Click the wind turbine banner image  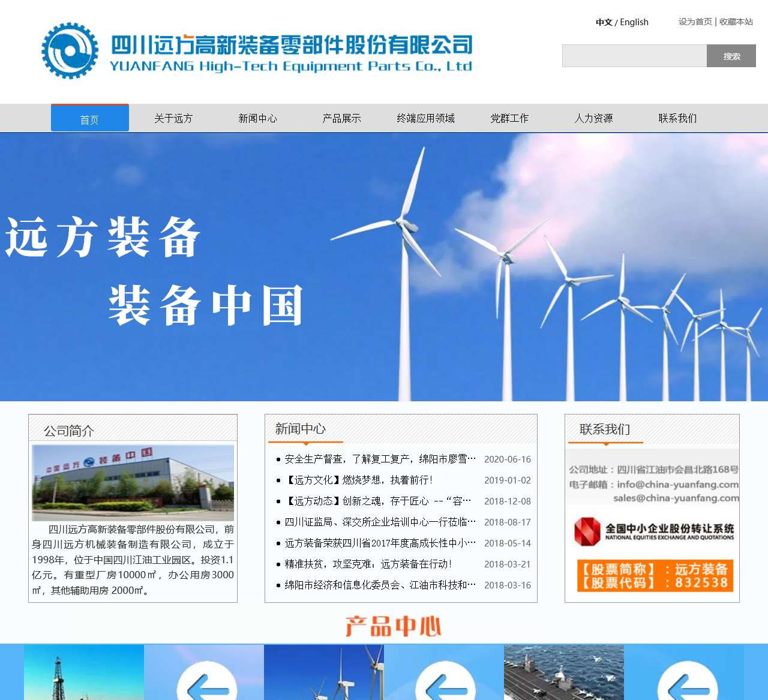(x=384, y=267)
